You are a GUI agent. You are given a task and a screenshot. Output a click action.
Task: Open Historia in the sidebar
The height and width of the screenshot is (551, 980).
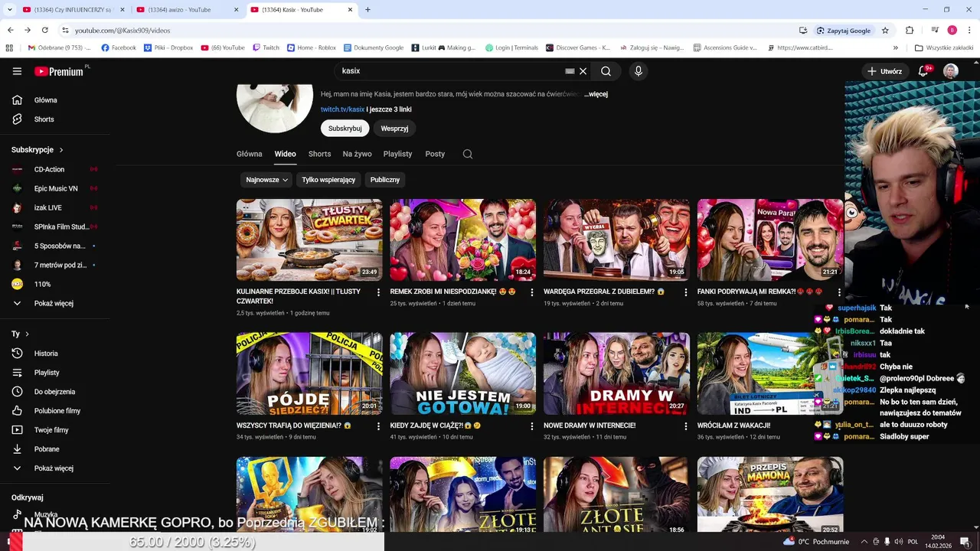tap(45, 354)
